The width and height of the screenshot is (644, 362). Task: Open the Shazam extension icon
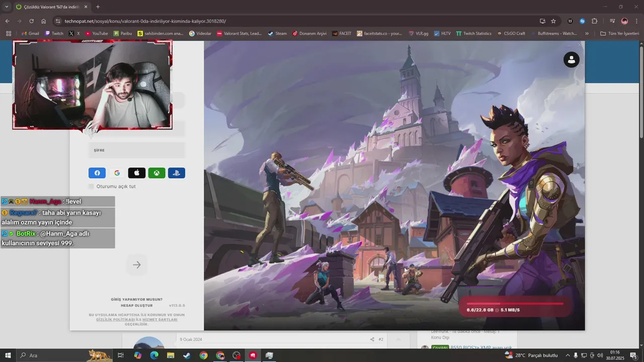(582, 21)
